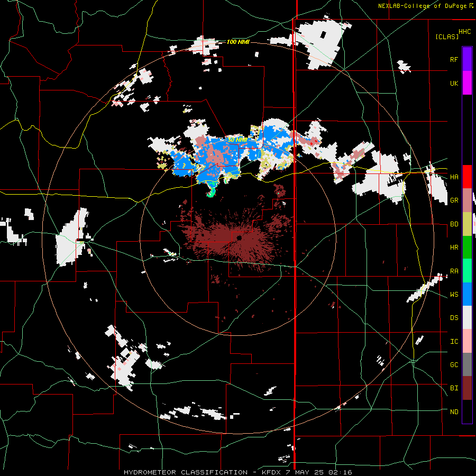Click the red HA hail legend swatch
The width and height of the screenshot is (476, 476).
coord(467,177)
